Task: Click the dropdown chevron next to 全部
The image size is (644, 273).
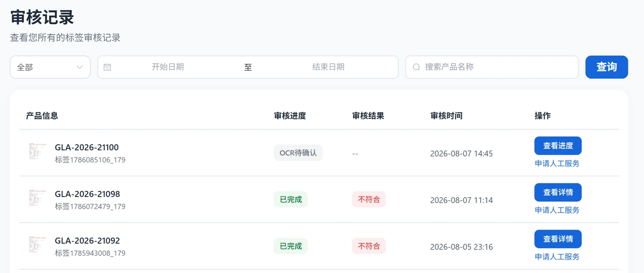Action: (x=80, y=67)
